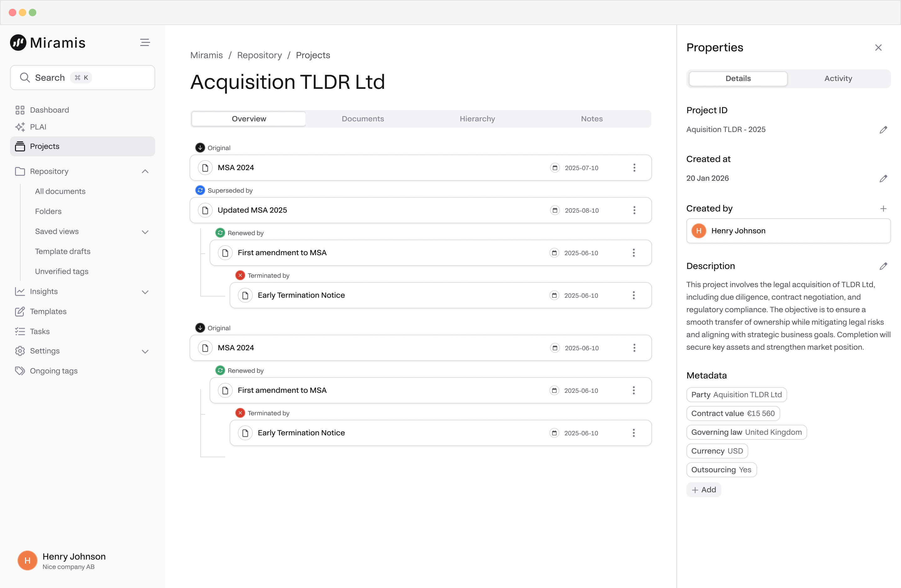Collapse the sidebar with the hamburger icon

(x=145, y=42)
